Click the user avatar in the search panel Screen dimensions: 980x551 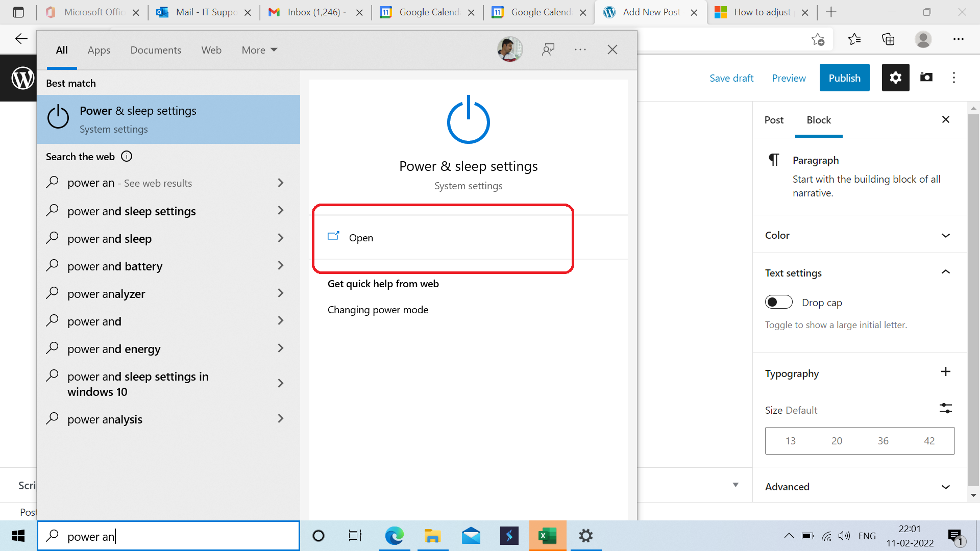click(509, 49)
